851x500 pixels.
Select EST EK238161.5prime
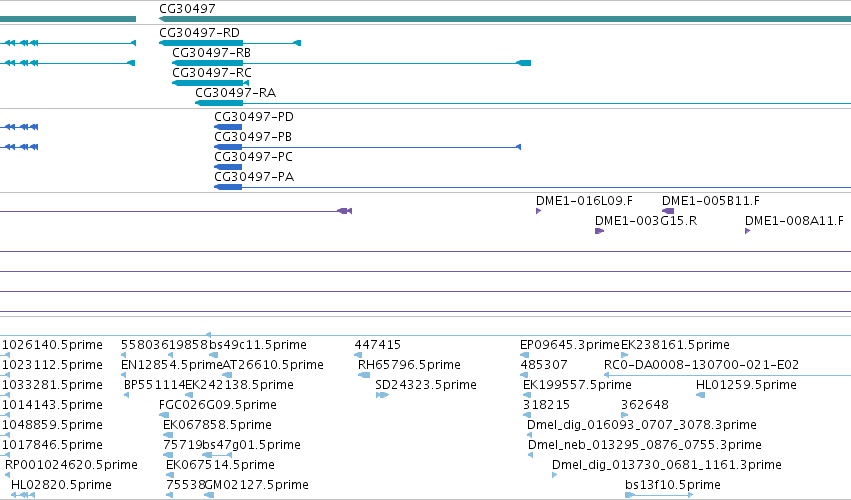675,345
